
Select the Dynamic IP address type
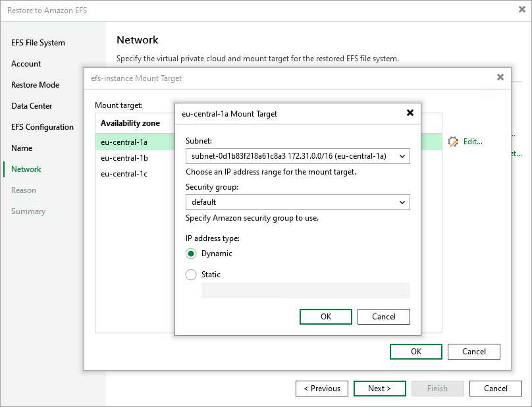(192, 254)
